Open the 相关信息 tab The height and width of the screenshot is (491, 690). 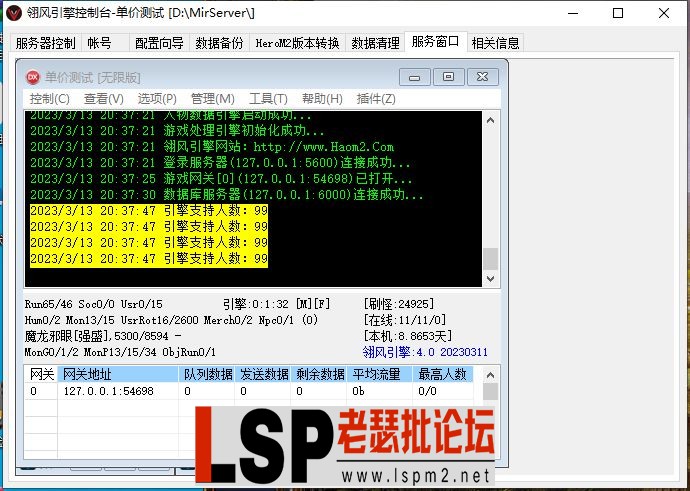495,43
